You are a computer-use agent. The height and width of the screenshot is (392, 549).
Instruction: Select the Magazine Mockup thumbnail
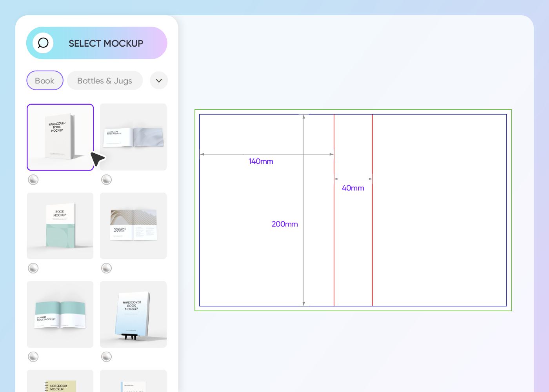[133, 226]
